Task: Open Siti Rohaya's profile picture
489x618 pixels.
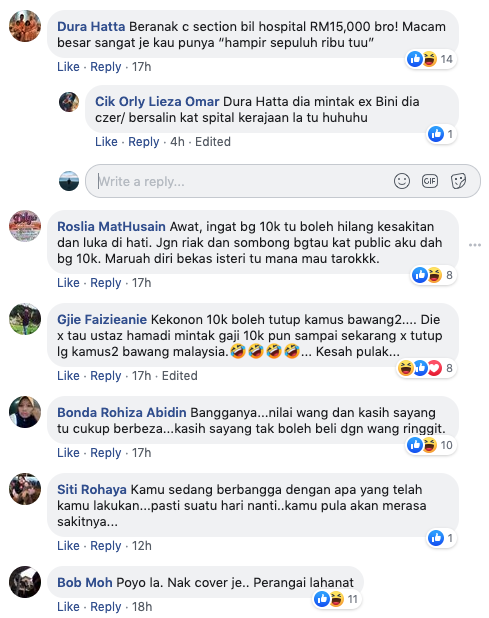Action: [x=25, y=489]
